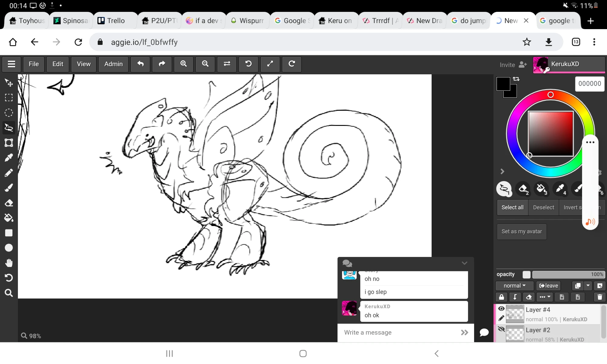Hide Layer #4 using its eye icon

tap(501, 309)
